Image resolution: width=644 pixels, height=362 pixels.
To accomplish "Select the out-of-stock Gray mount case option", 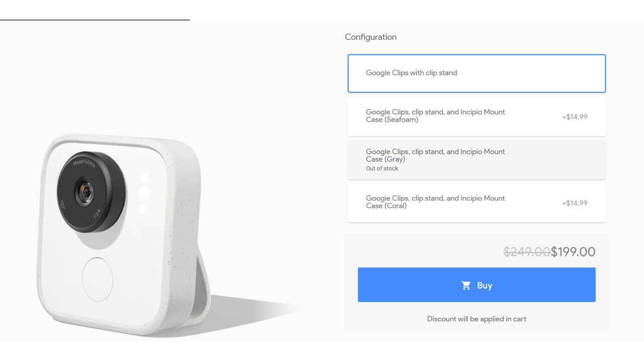I will pos(476,159).
